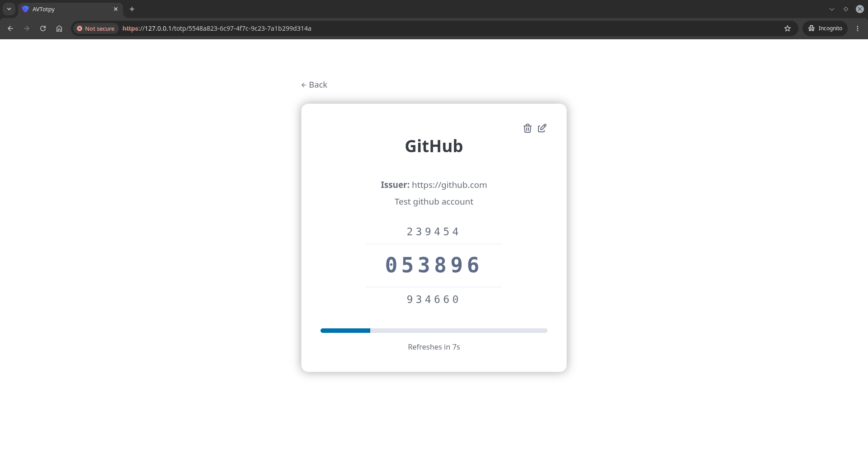Click the 'Refreshes in 7s' text

click(x=434, y=347)
